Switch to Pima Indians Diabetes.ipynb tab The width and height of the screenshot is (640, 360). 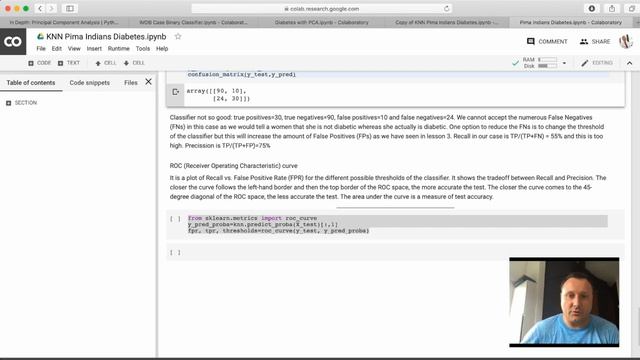coord(571,22)
